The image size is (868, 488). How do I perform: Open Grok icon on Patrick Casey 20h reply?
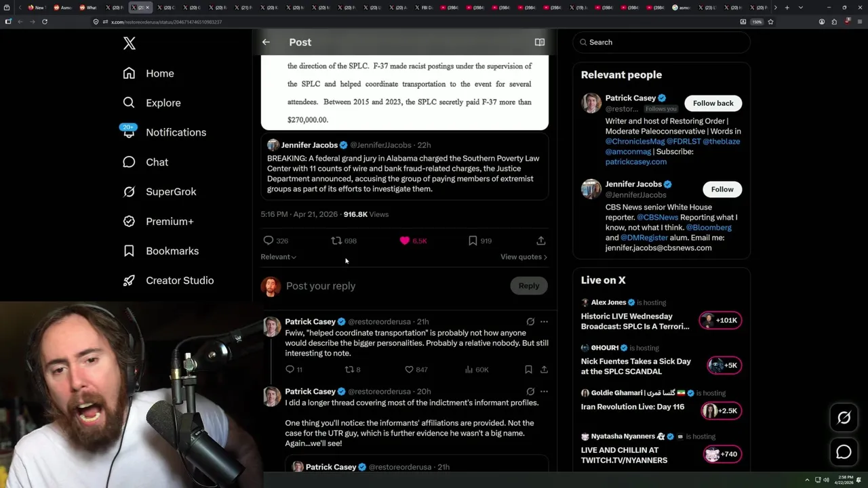[530, 392]
